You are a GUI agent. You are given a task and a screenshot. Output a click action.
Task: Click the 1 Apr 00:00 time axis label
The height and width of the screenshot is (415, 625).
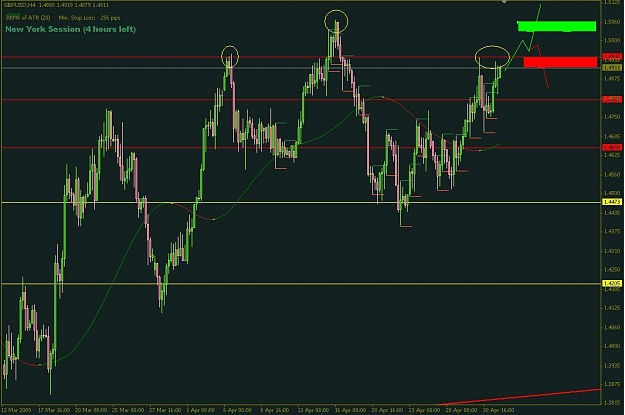click(x=201, y=410)
